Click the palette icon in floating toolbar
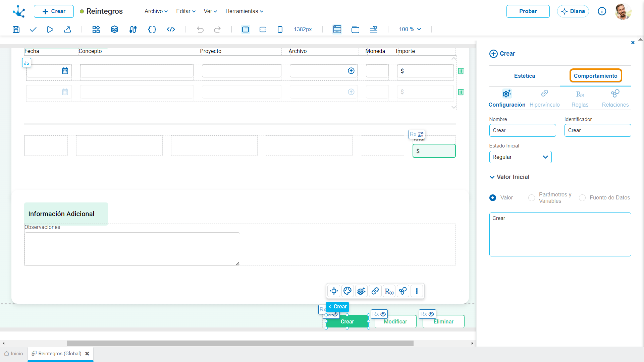Screen dimensions: 644x362 click(347, 291)
